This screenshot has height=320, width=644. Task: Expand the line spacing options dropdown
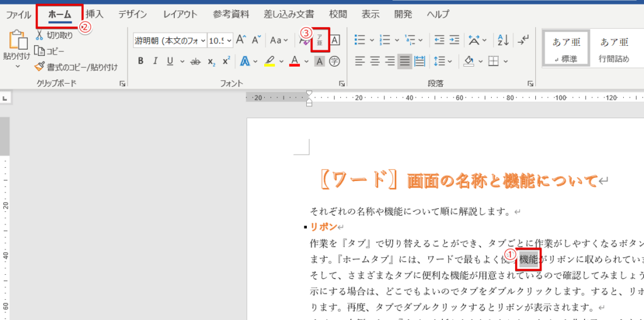pos(450,61)
